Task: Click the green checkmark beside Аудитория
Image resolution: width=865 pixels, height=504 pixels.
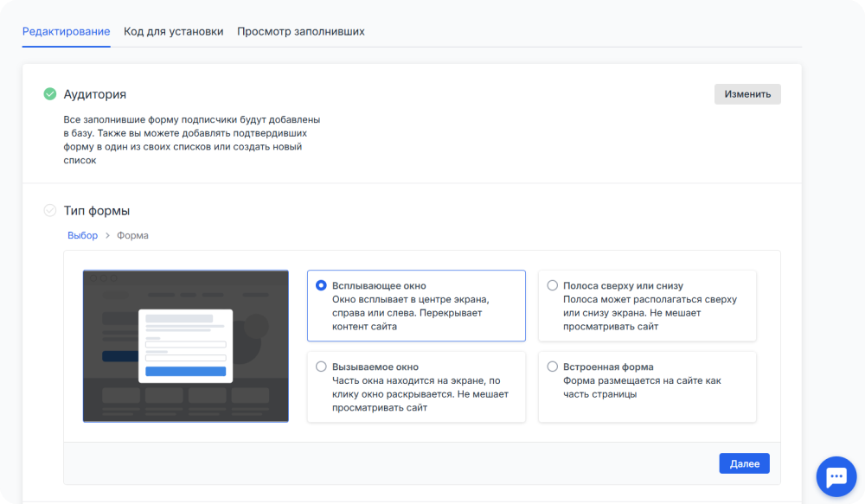Action: (x=50, y=94)
